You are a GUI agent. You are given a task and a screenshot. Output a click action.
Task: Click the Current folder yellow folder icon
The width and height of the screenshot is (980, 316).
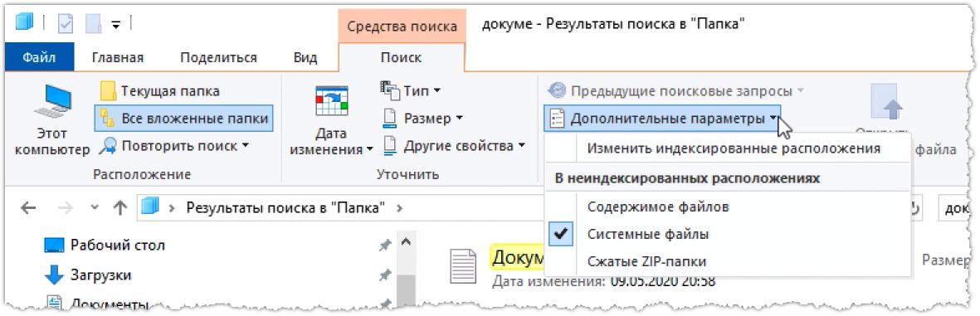click(x=108, y=91)
